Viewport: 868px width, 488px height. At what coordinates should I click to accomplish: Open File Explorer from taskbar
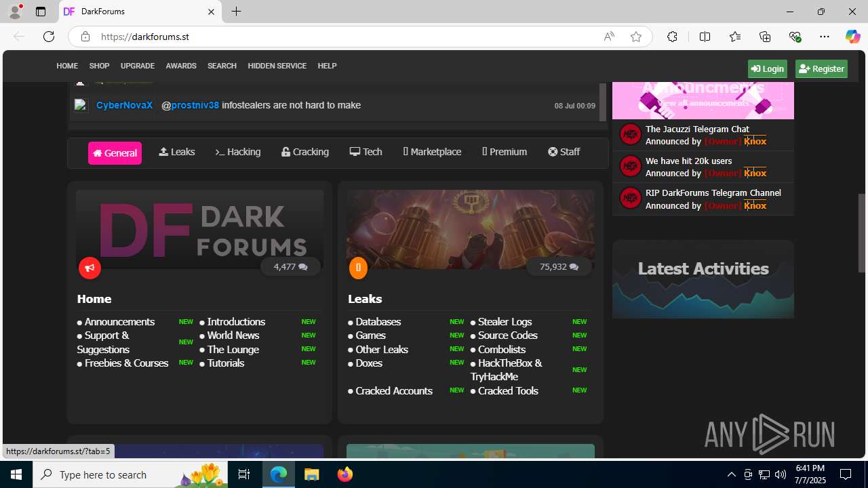point(312,474)
